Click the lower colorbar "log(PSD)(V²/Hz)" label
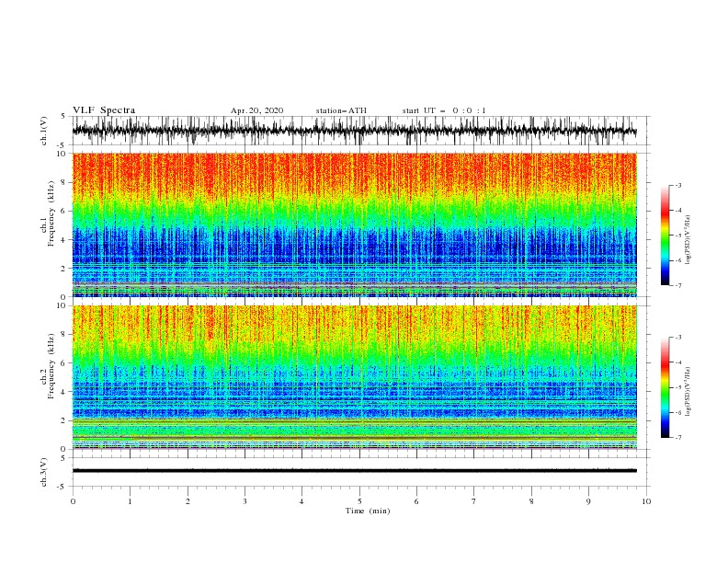728x563 pixels. pyautogui.click(x=688, y=392)
